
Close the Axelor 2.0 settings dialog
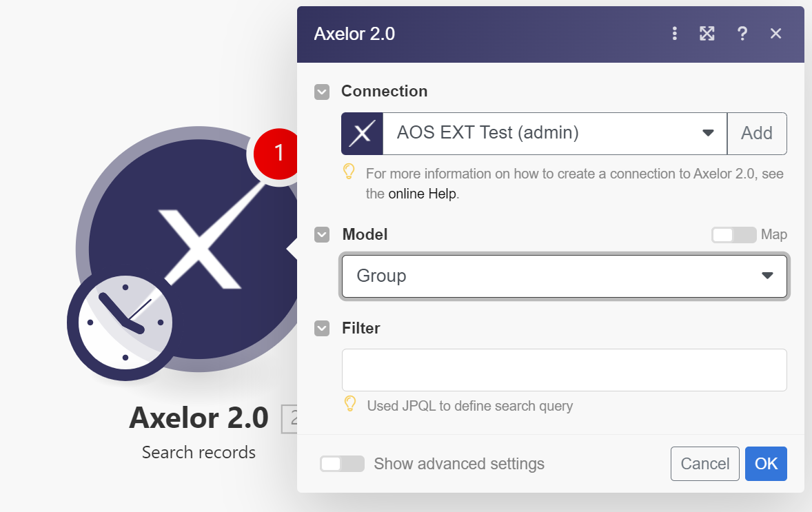(x=775, y=34)
